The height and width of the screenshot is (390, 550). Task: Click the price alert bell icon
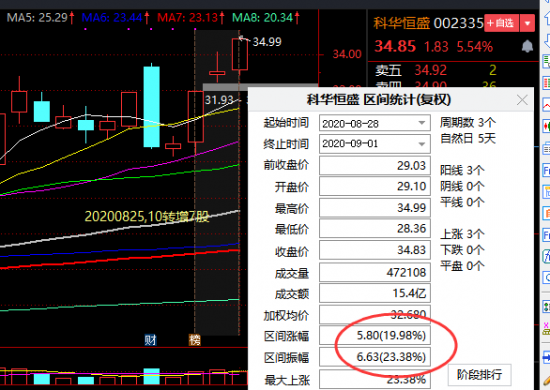(527, 46)
